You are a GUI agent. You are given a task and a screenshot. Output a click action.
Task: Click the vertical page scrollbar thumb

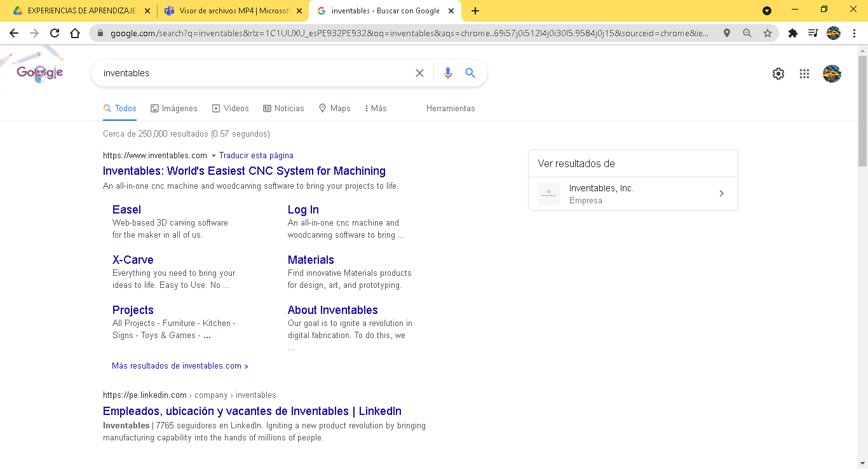[x=862, y=111]
